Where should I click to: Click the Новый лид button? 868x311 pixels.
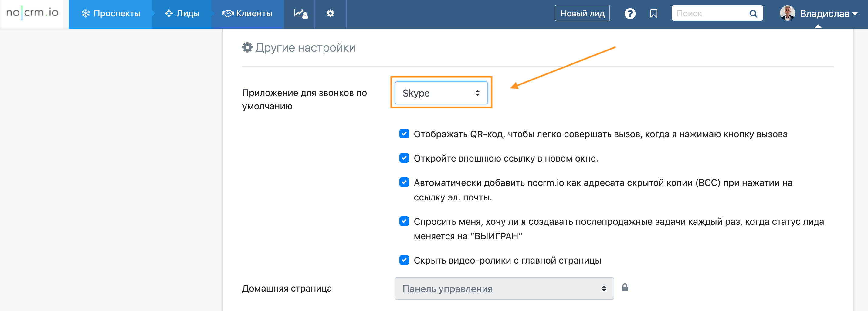point(582,13)
